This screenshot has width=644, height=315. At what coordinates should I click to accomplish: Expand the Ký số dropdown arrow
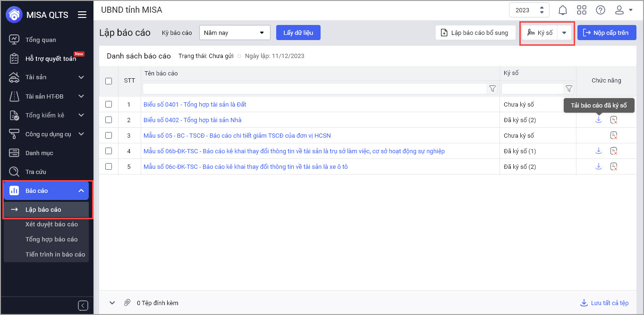pyautogui.click(x=564, y=33)
